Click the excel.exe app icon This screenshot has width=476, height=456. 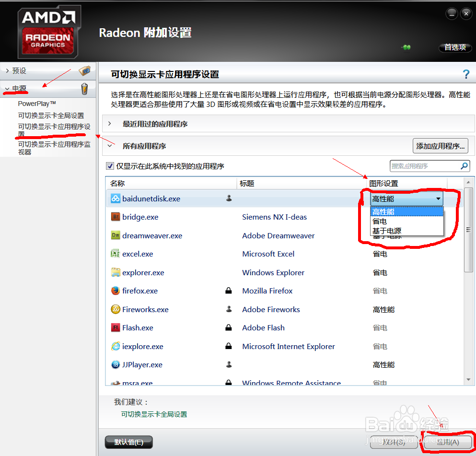click(116, 254)
